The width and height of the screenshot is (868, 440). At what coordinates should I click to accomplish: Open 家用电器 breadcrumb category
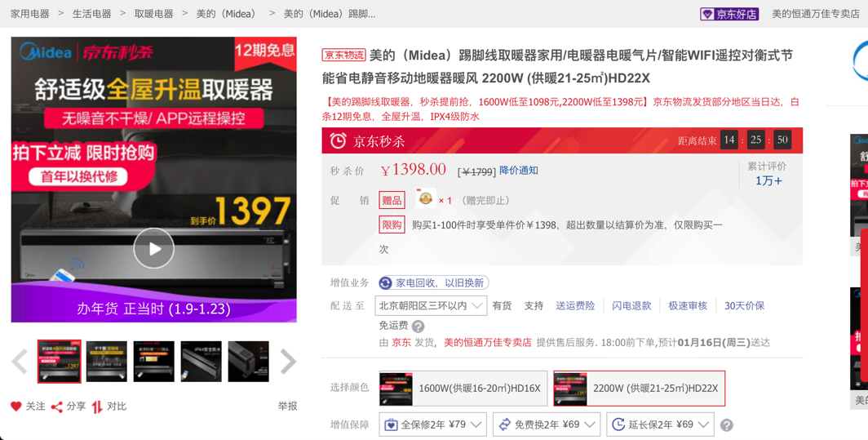coord(30,14)
